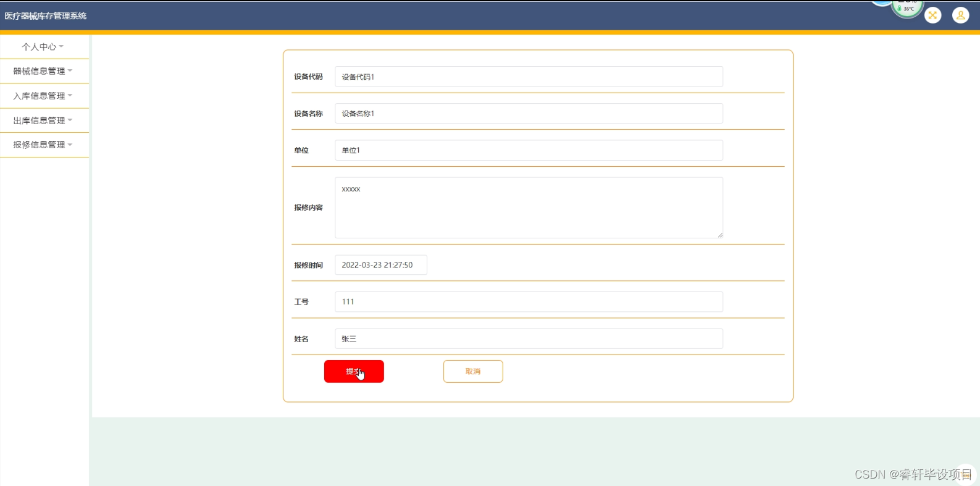Image resolution: width=980 pixels, height=486 pixels.
Task: Click the fullscreen toggle icon in header
Action: click(x=932, y=15)
